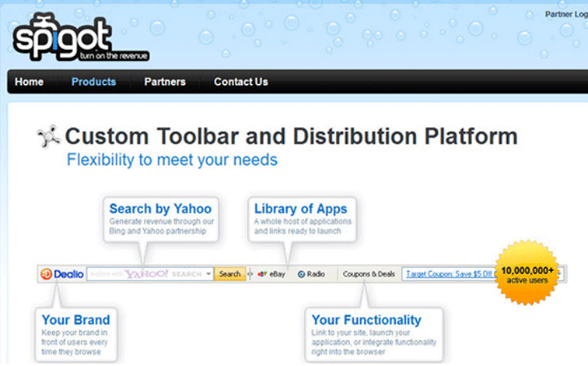Open the Target Coupon Save $5 link

coord(450,274)
